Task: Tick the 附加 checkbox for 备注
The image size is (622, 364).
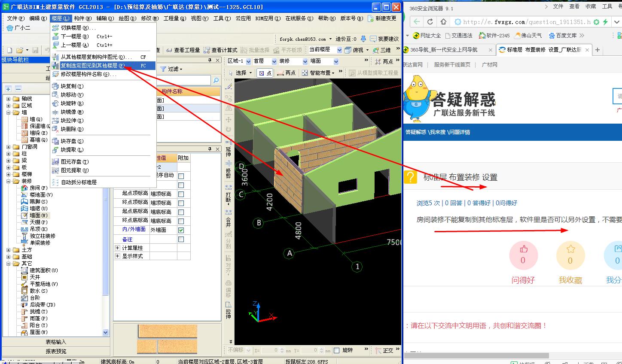Action: click(181, 239)
